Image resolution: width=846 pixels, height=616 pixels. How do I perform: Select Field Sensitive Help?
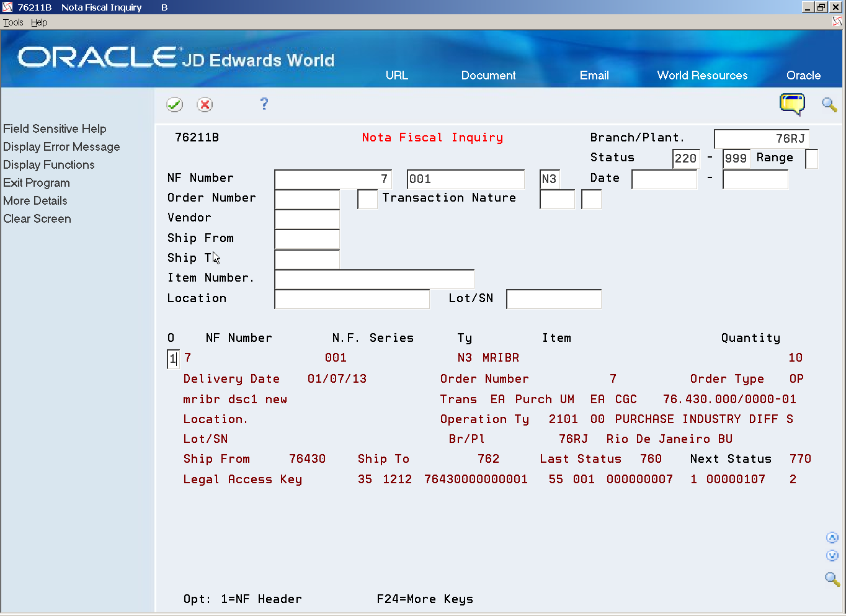pyautogui.click(x=55, y=128)
